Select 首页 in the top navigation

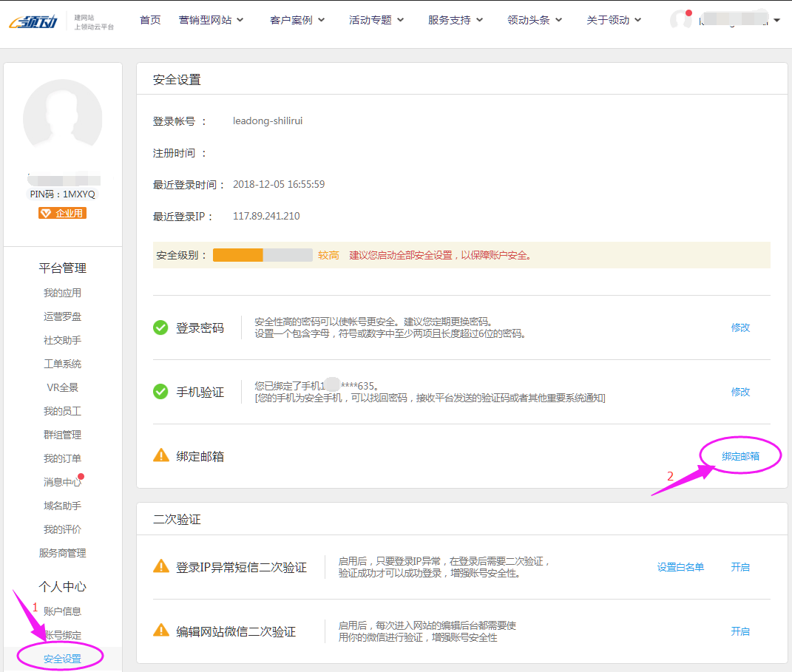pyautogui.click(x=150, y=20)
